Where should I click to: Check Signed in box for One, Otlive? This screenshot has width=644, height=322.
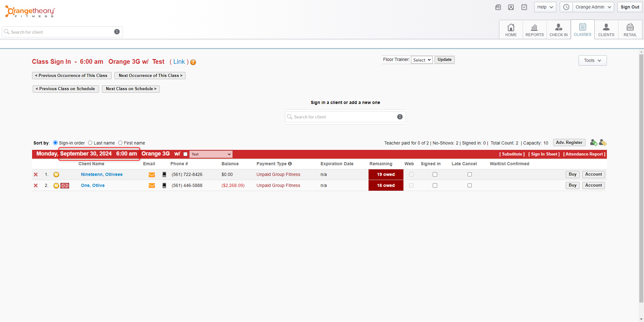435,185
